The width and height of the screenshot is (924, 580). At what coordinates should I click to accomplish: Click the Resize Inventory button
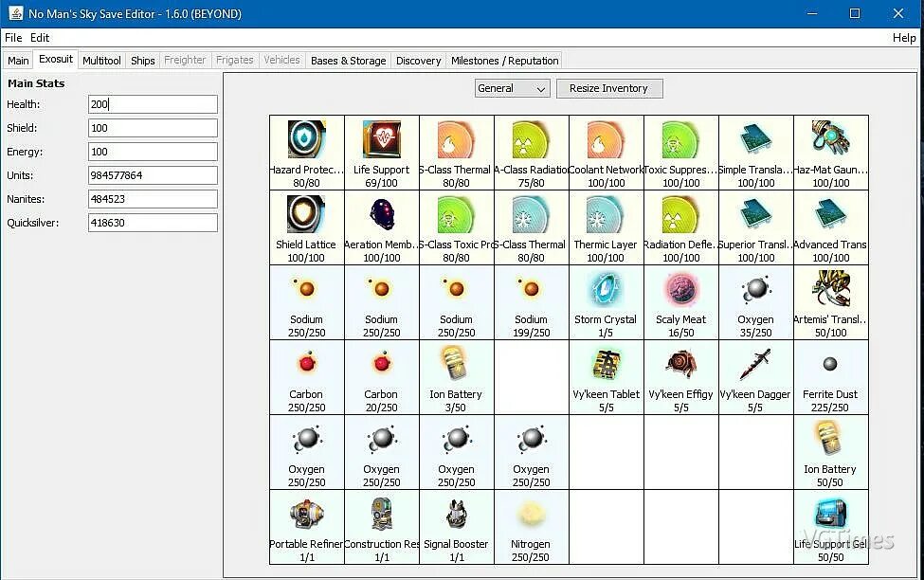(x=608, y=88)
